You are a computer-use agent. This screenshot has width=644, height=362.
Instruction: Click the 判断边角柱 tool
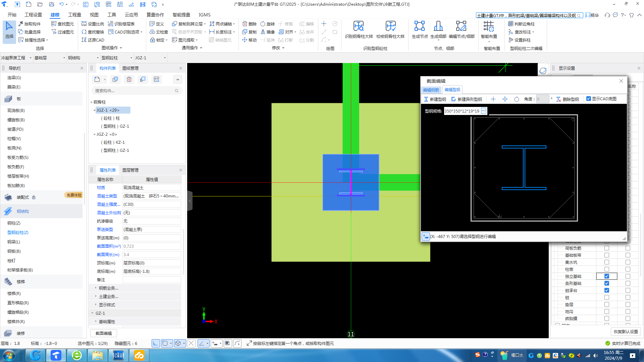522,24
